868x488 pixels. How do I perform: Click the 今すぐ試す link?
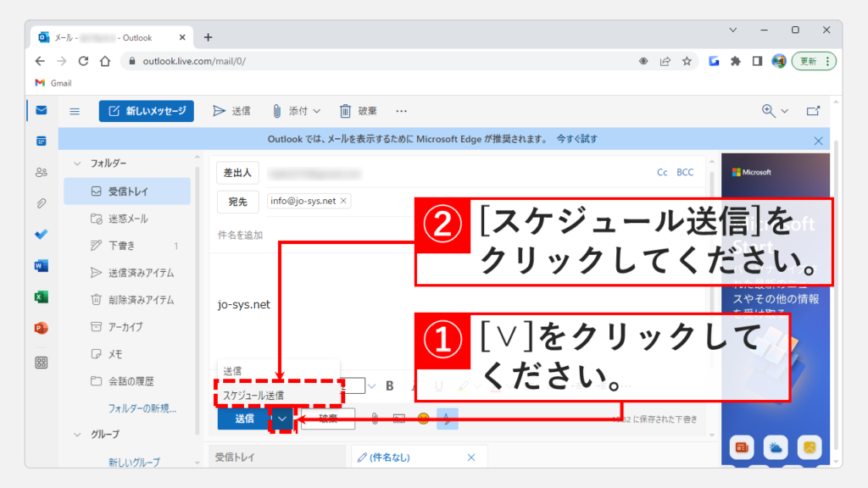coord(576,139)
